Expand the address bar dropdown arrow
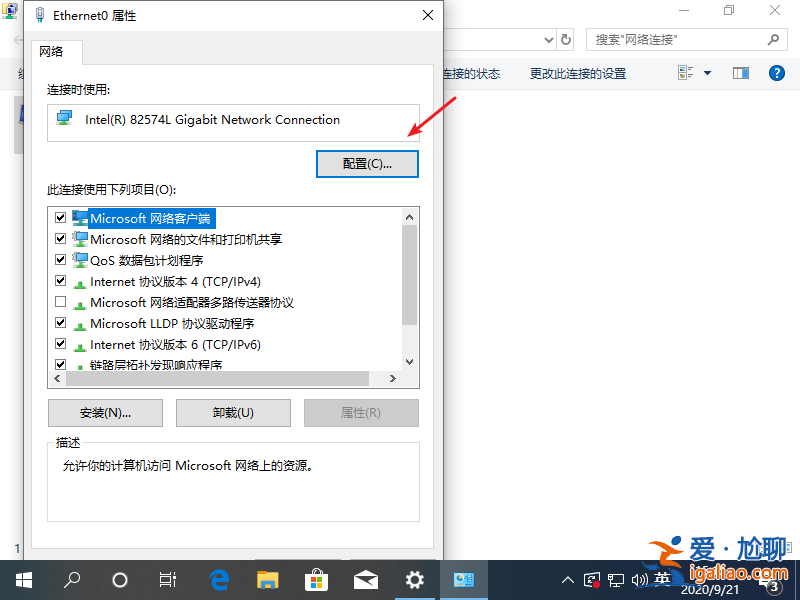The height and width of the screenshot is (600, 800). tap(549, 39)
